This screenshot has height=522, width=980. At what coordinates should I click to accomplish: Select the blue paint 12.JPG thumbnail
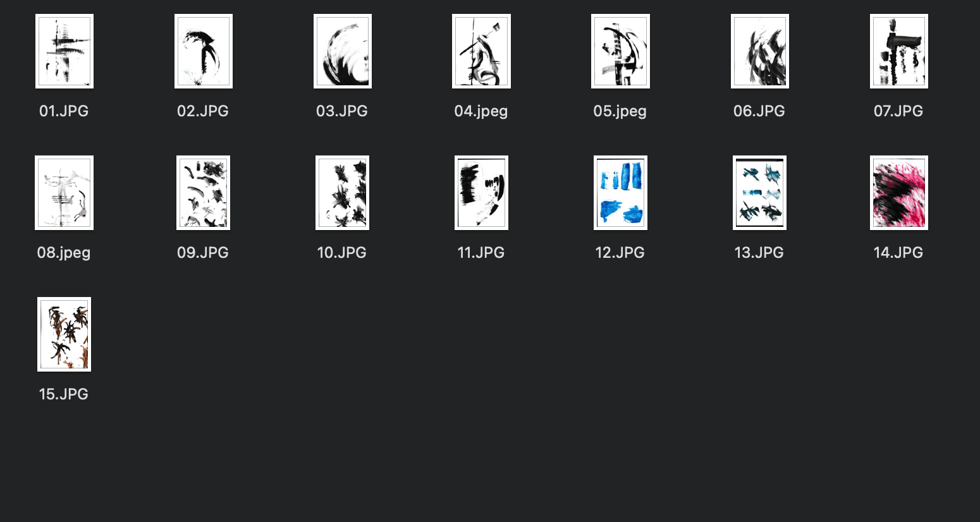(x=620, y=193)
